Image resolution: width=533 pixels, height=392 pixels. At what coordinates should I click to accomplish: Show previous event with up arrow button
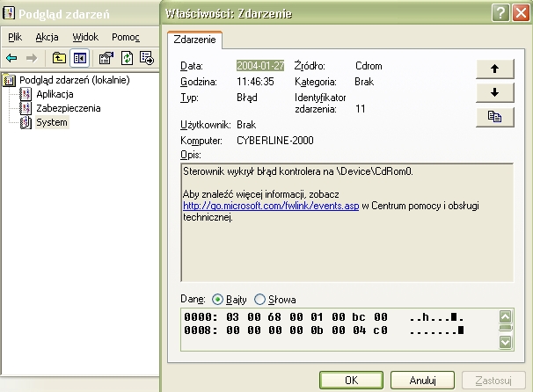tap(495, 69)
